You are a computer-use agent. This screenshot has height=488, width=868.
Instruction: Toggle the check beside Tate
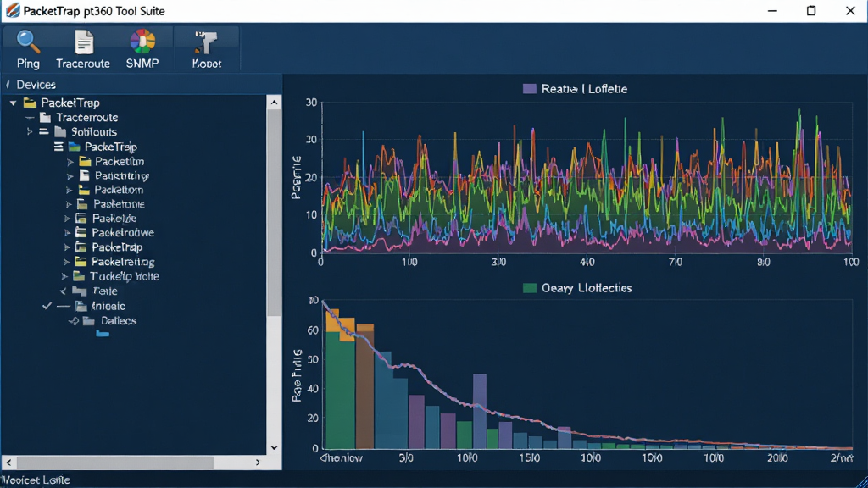[63, 291]
